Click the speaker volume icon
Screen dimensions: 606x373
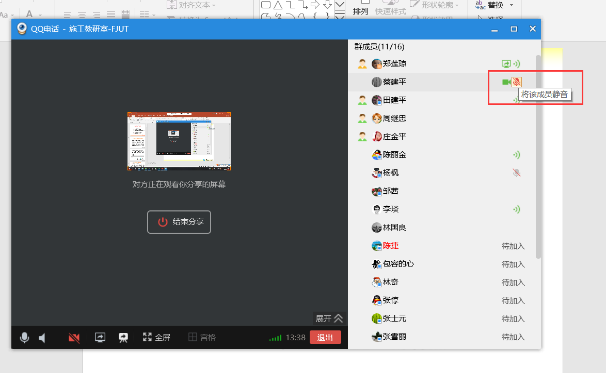pos(43,338)
